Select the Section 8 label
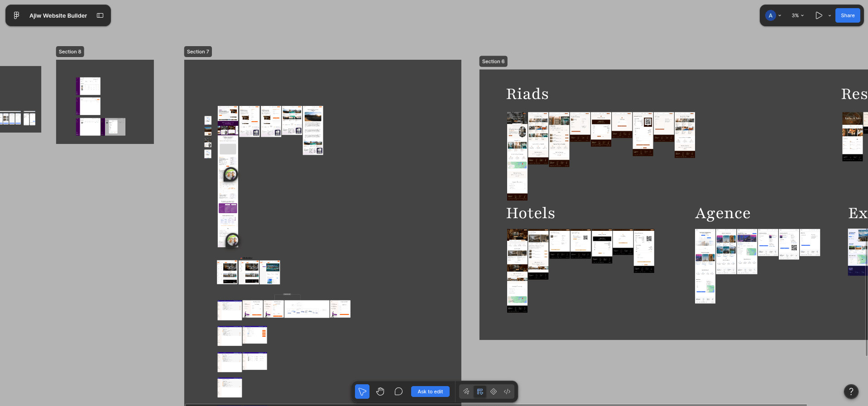 (70, 52)
